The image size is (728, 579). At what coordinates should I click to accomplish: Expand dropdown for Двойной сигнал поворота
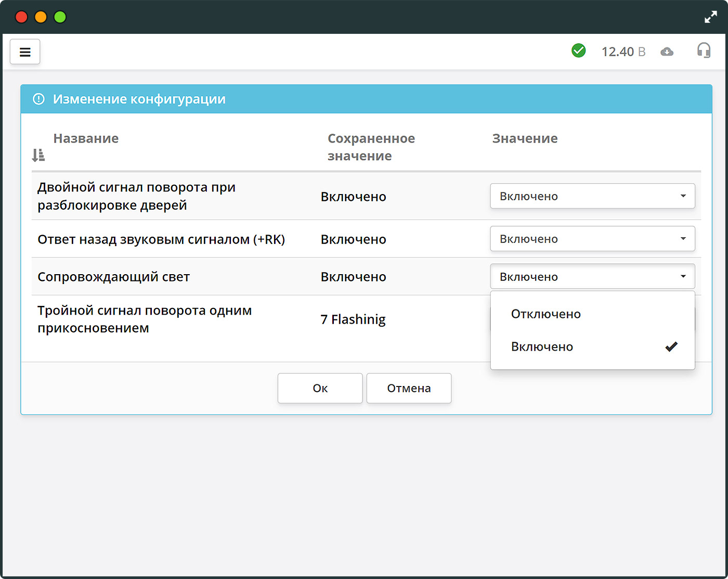592,196
